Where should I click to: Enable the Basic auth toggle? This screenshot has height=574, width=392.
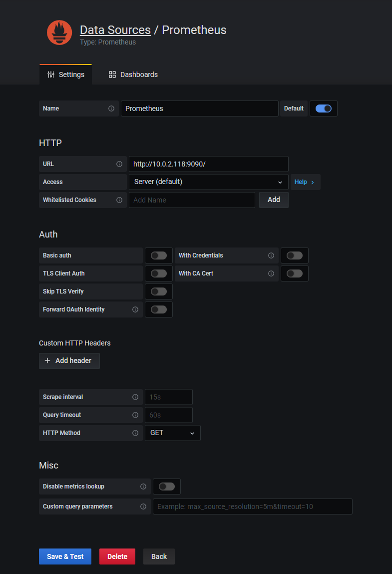[x=159, y=255]
